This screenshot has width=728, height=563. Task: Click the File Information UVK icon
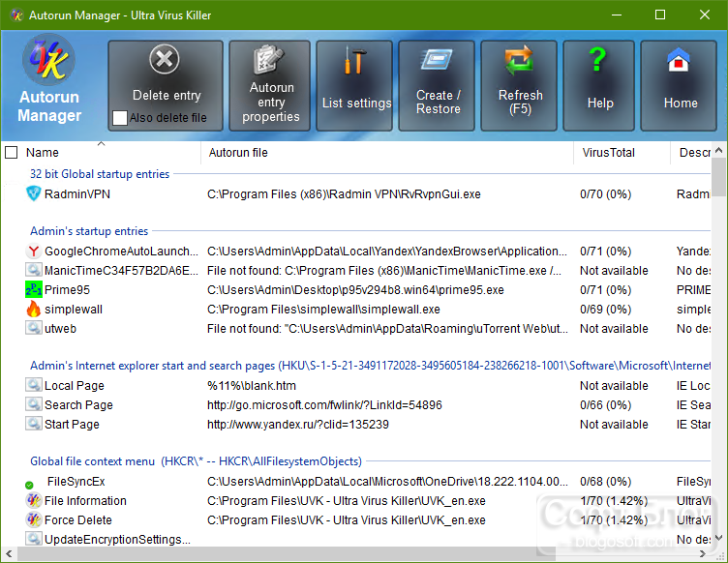coord(34,500)
